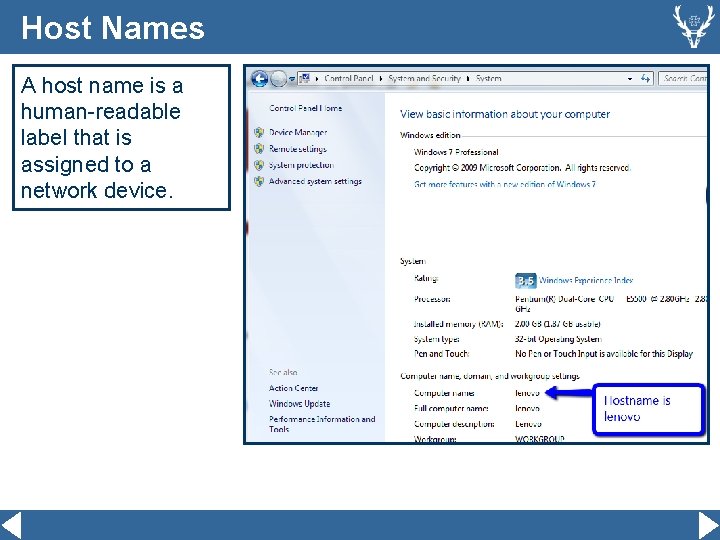
Task: Click the blue Back arrow in System window
Action: click(x=259, y=79)
